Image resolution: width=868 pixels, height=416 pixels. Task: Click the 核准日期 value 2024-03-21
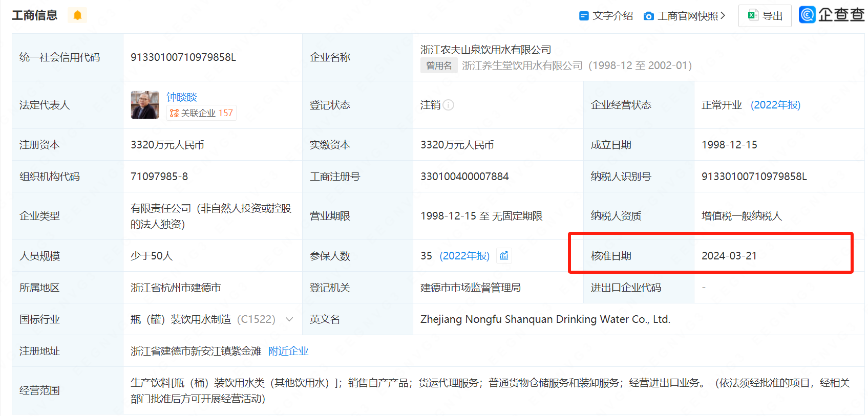(729, 256)
